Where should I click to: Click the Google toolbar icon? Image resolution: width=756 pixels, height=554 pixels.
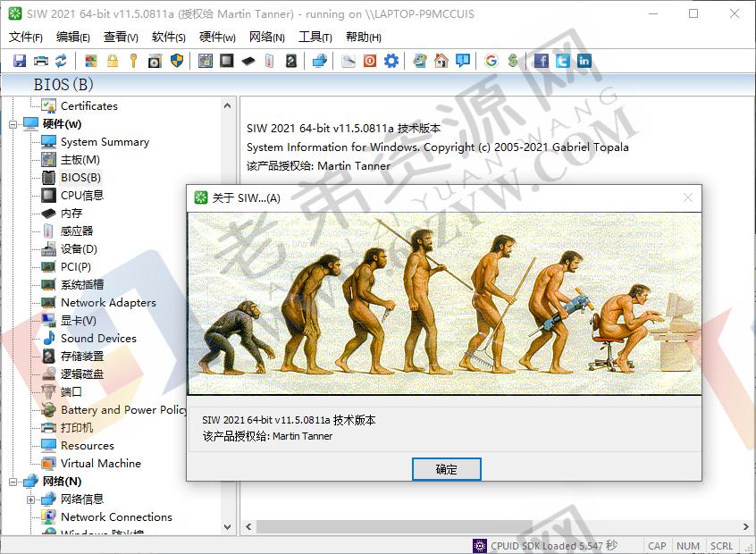pyautogui.click(x=491, y=61)
